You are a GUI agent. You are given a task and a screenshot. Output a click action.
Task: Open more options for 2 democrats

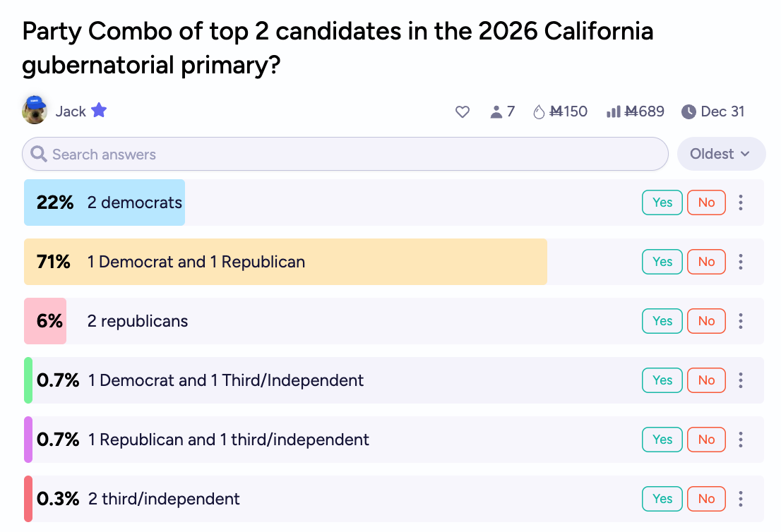(741, 202)
